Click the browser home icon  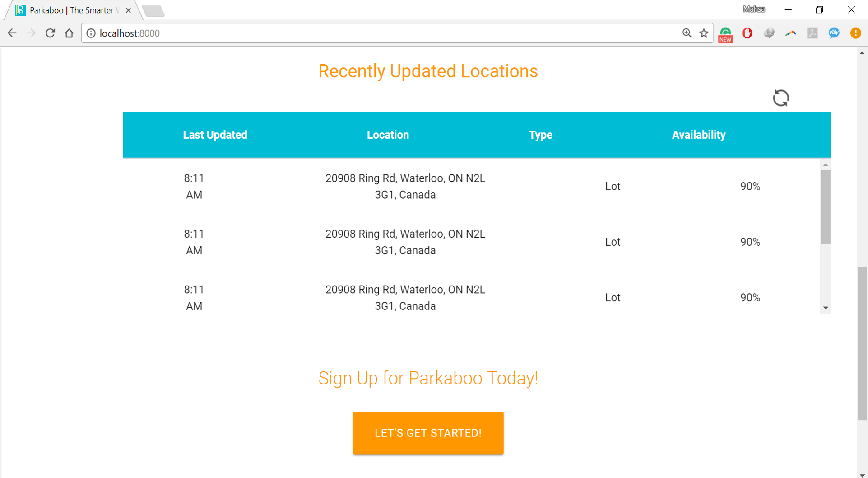tap(69, 33)
